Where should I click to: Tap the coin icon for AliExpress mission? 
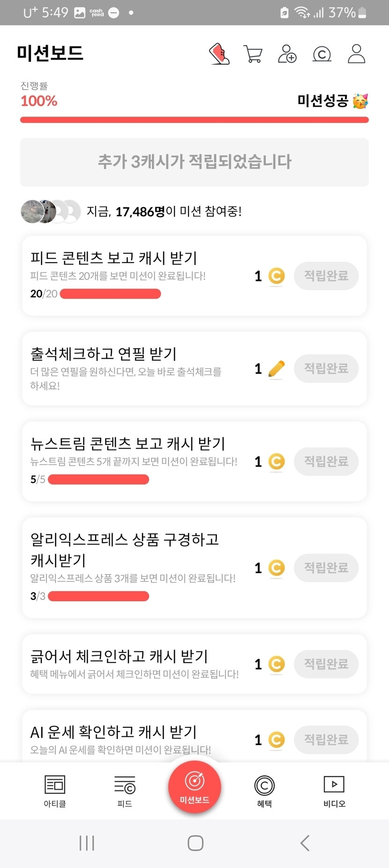[x=277, y=568]
